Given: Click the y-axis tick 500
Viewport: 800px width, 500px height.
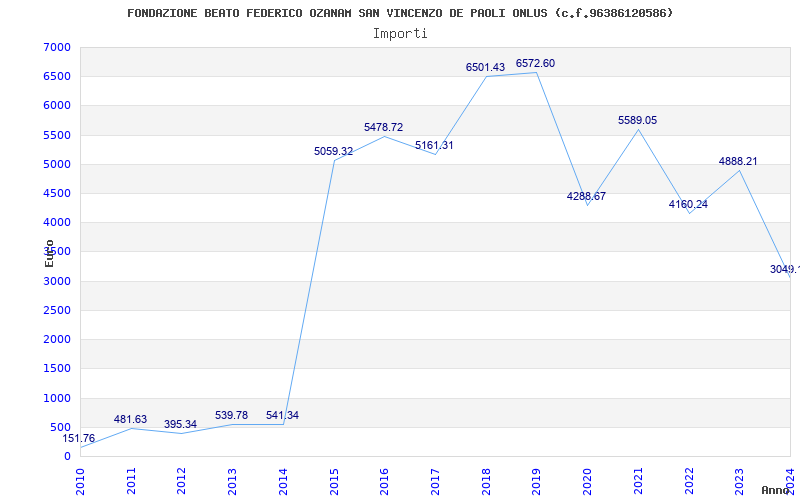Looking at the screenshot, I should click(x=61, y=427).
